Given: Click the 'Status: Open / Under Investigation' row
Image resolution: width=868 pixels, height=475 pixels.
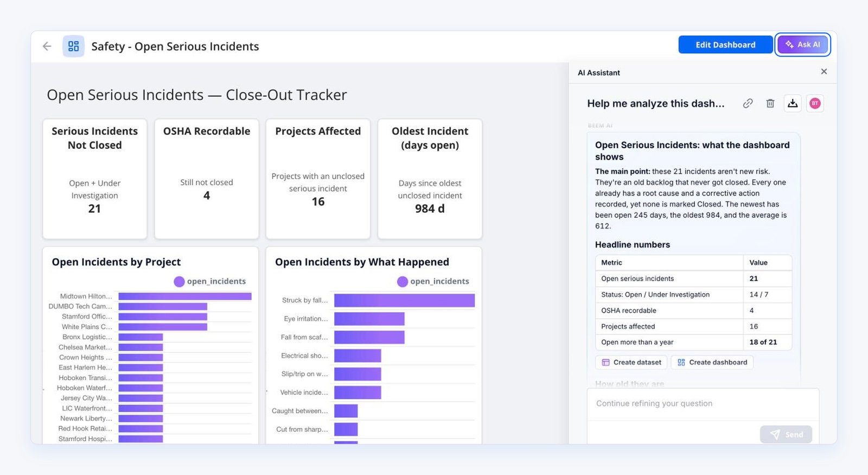Looking at the screenshot, I should (x=693, y=294).
